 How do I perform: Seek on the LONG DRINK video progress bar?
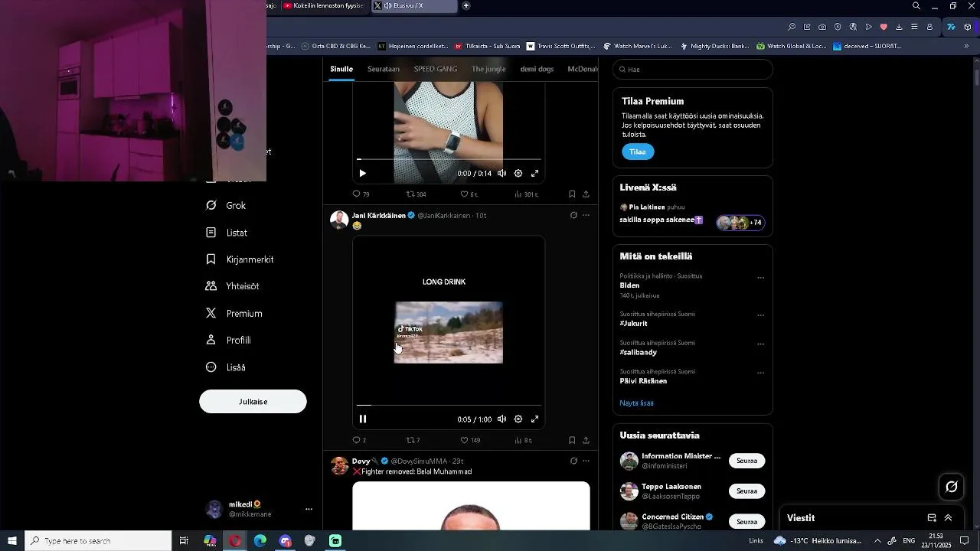coord(449,406)
